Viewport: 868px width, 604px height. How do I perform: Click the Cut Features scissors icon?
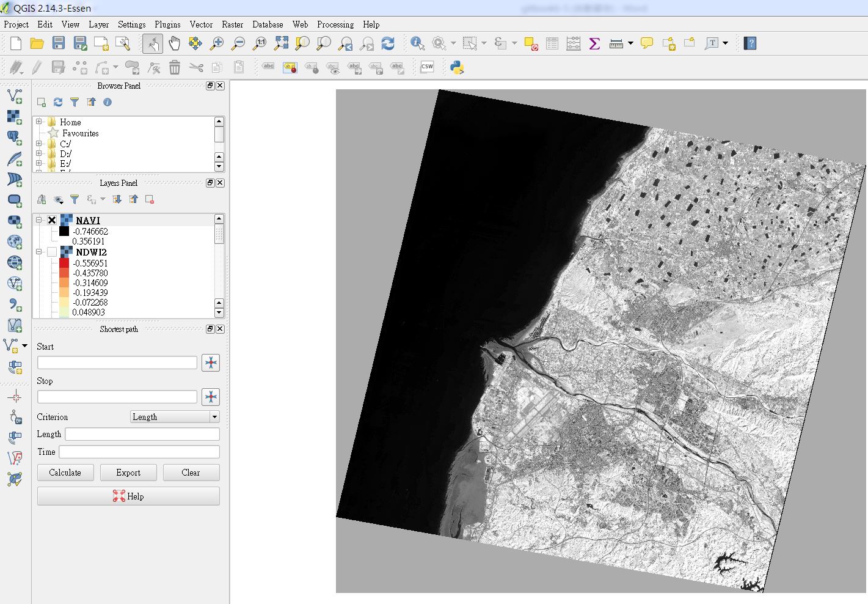coord(196,67)
